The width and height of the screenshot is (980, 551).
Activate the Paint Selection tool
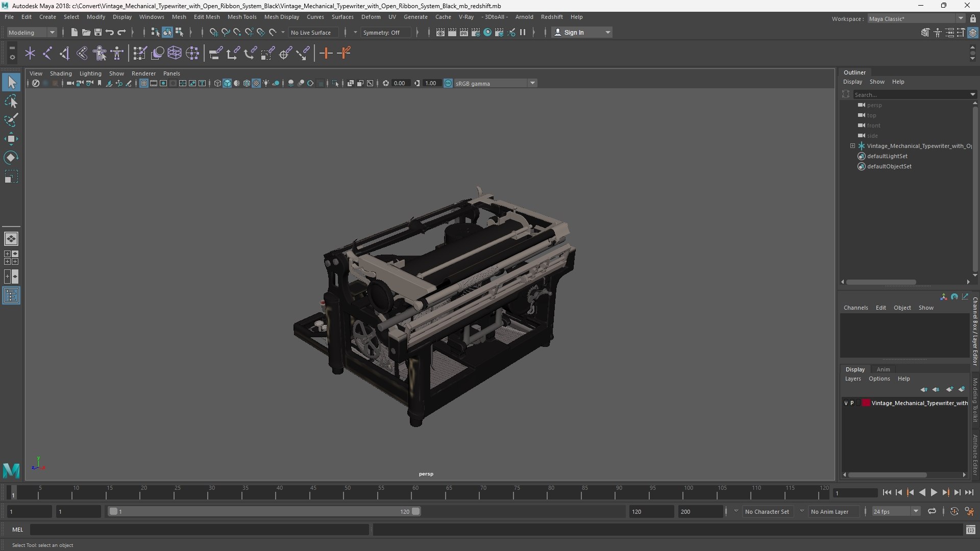[11, 120]
